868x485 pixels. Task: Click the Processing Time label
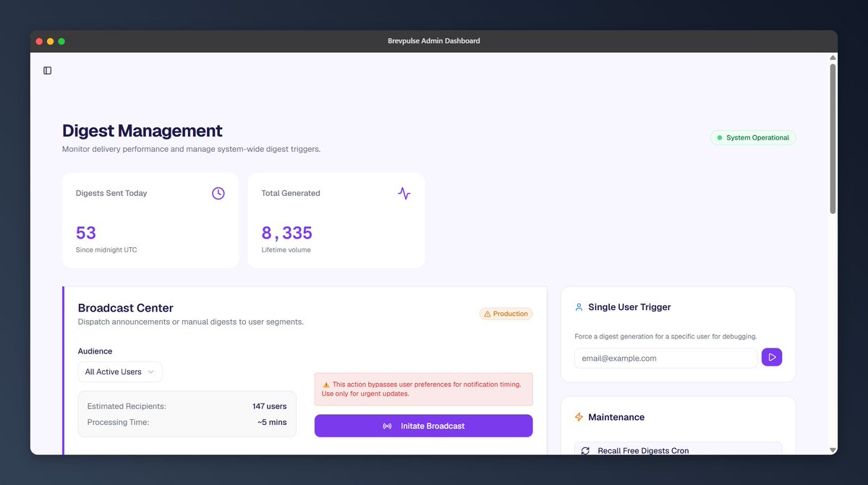tap(118, 422)
